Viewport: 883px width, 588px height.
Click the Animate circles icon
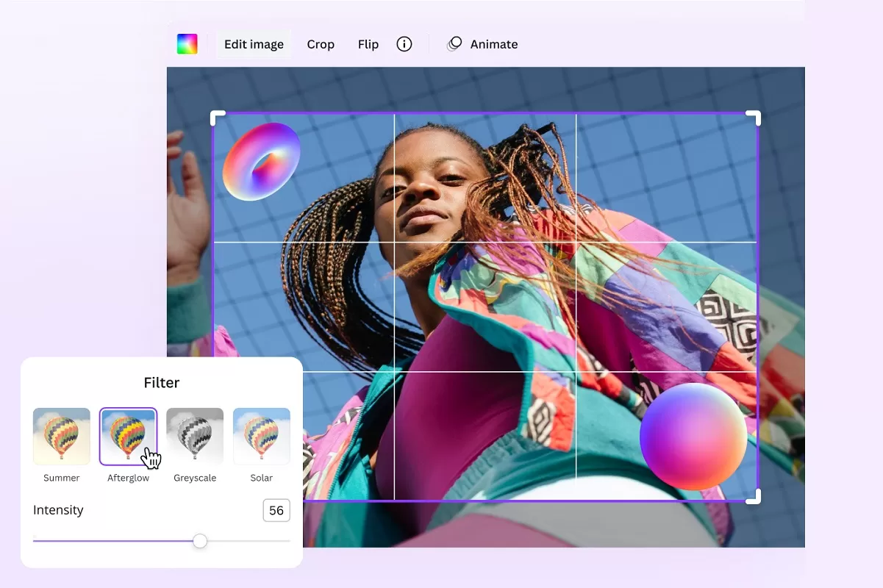(x=454, y=44)
